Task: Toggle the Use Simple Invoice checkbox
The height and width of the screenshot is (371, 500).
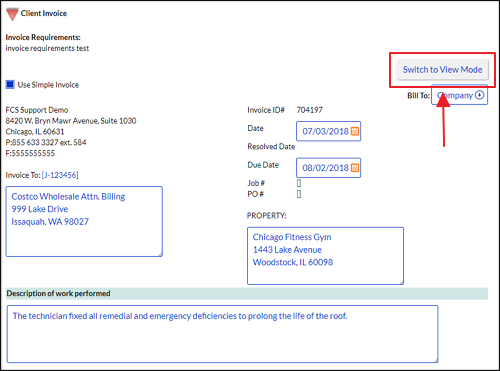Action: (x=10, y=85)
